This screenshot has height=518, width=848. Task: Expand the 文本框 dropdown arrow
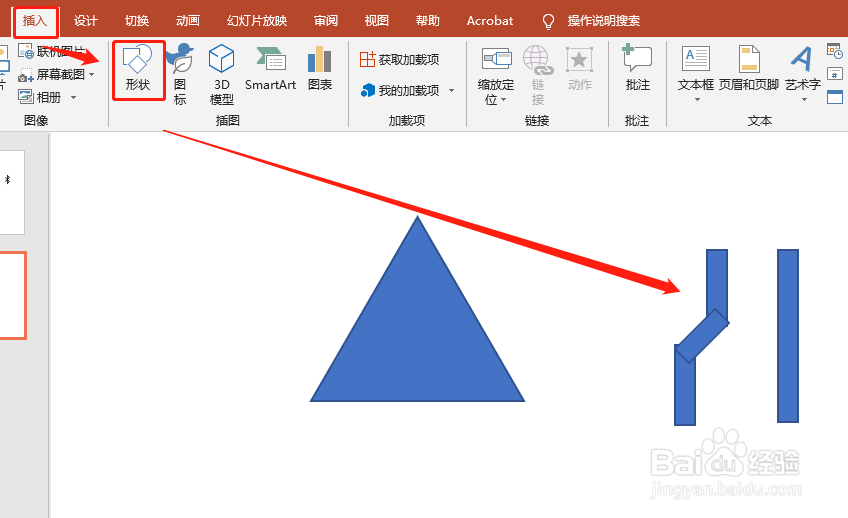tap(697, 99)
